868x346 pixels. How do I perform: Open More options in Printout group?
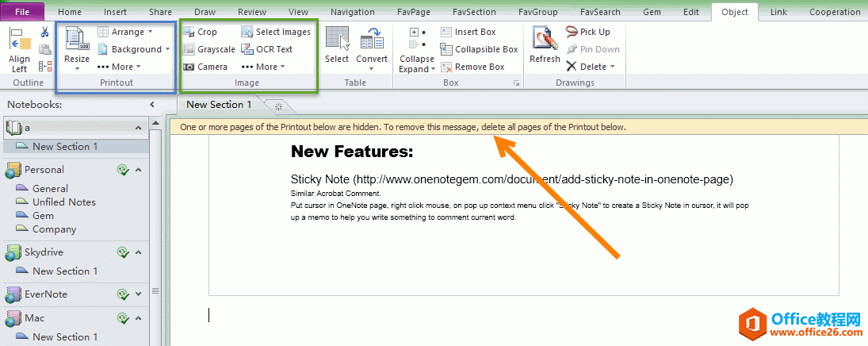tap(119, 67)
